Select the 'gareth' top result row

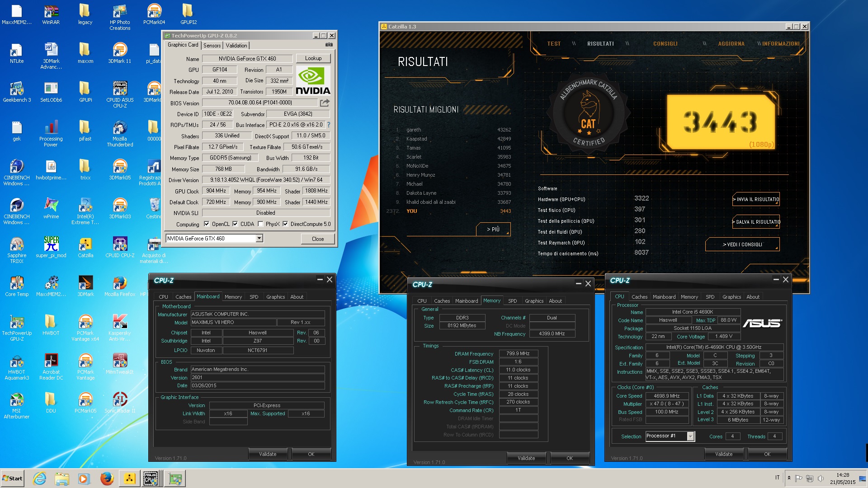coord(453,130)
